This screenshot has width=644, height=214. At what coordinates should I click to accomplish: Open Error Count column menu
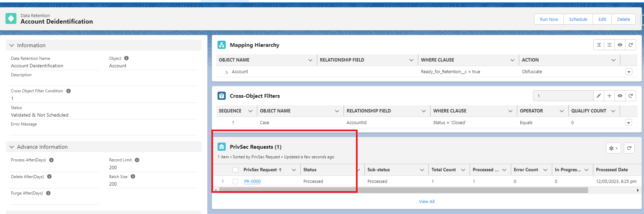[545, 170]
